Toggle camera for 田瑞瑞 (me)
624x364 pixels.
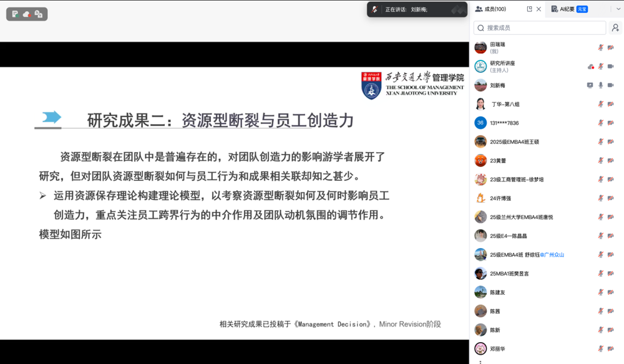[x=611, y=48]
